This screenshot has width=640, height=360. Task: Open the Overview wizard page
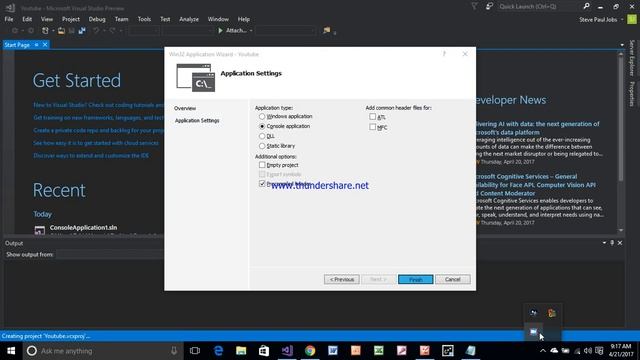tap(185, 108)
